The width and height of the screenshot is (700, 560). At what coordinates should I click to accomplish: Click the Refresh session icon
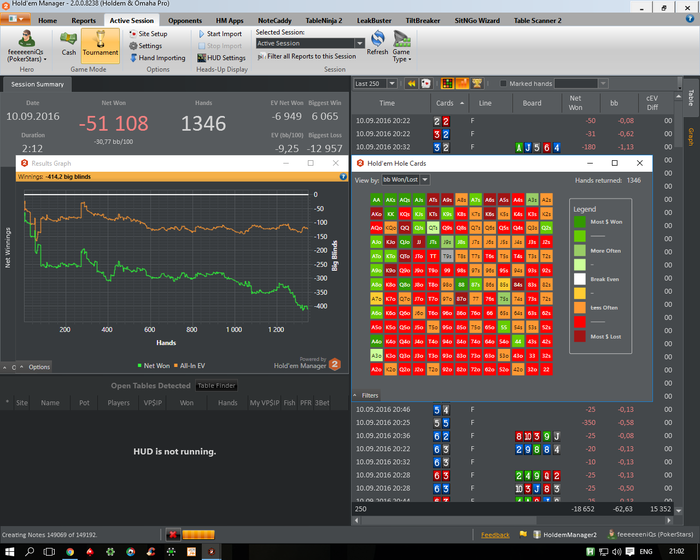tap(377, 43)
